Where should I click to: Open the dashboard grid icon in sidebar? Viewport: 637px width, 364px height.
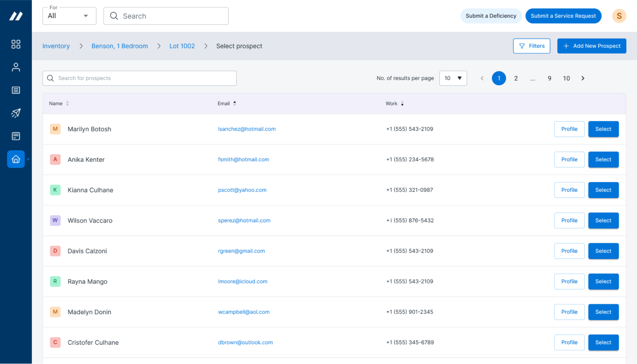(x=16, y=44)
